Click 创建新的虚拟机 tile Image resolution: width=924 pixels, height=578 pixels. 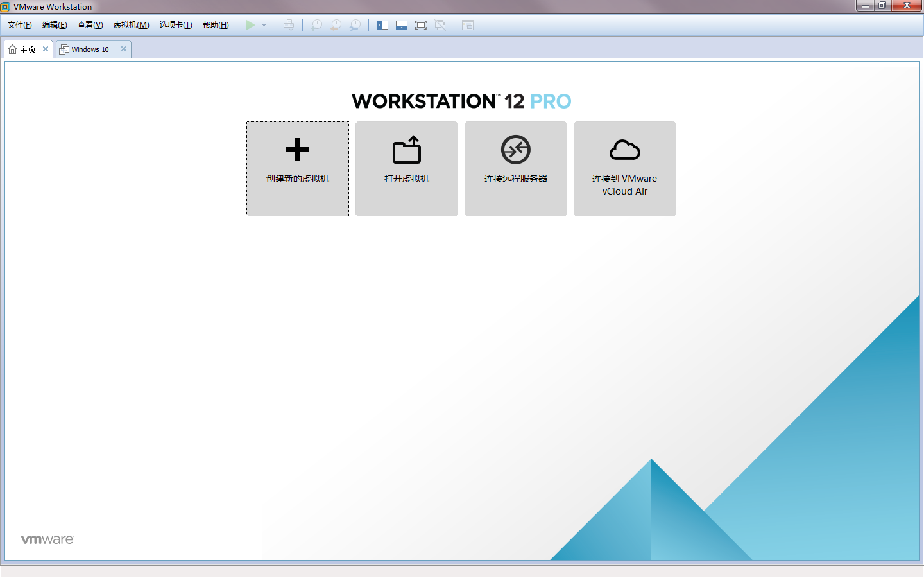[x=298, y=169]
